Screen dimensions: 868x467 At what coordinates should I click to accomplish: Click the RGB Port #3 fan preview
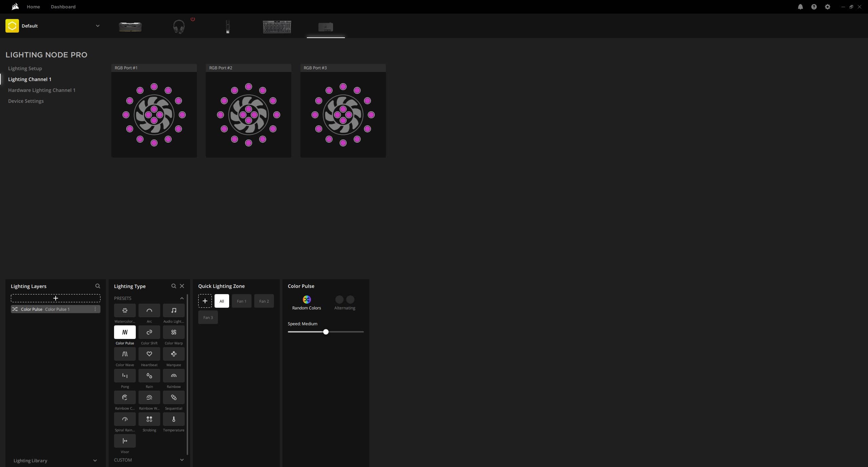[343, 115]
